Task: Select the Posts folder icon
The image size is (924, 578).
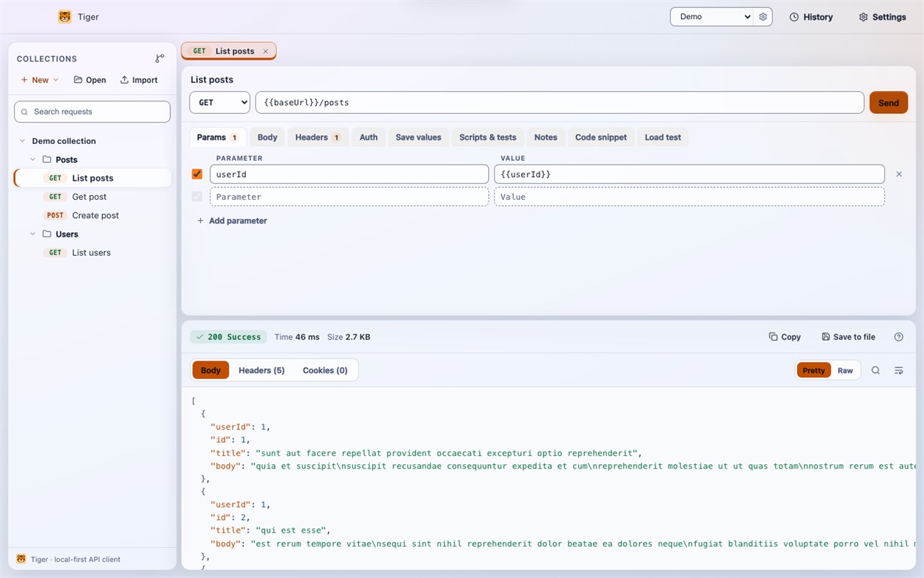Action: click(47, 159)
